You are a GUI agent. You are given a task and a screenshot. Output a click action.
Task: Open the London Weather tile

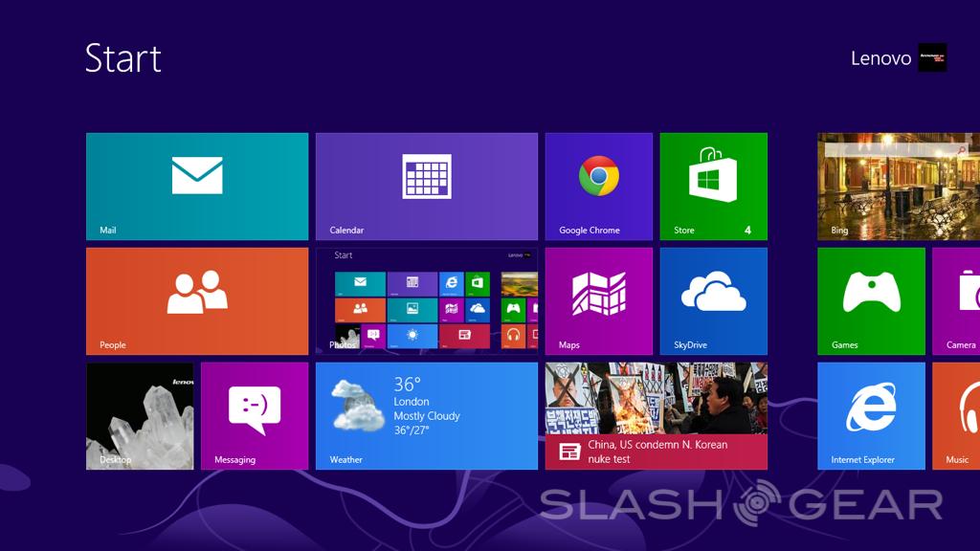pos(426,416)
